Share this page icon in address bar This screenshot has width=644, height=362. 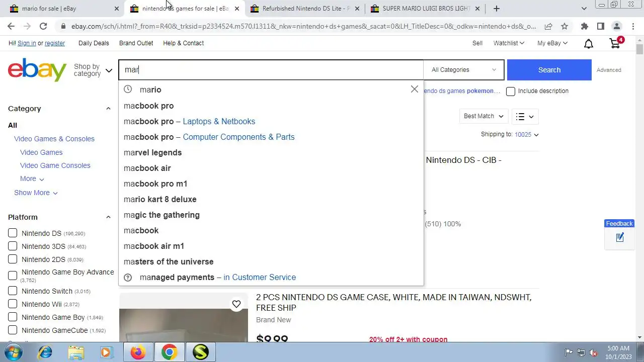(548, 26)
